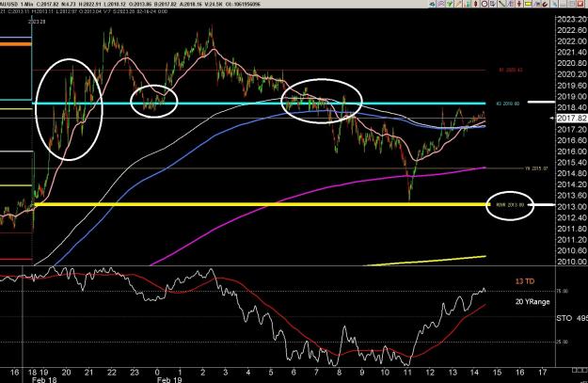Click the 20 YRange indicator label
Image resolution: width=588 pixels, height=383 pixels.
(x=532, y=301)
